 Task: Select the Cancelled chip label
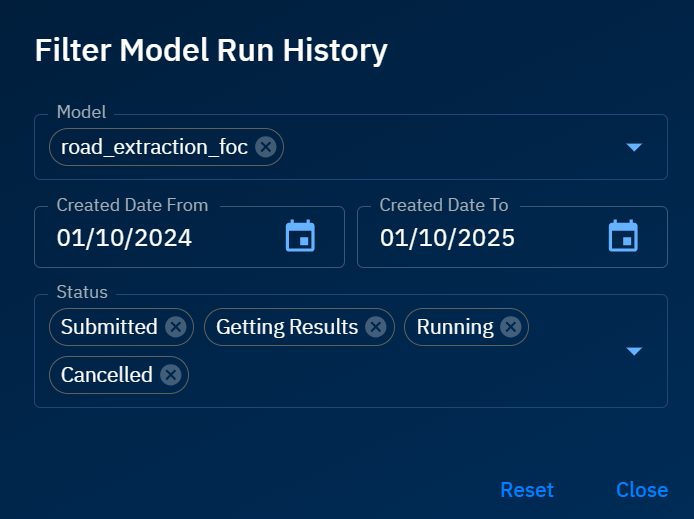(106, 375)
